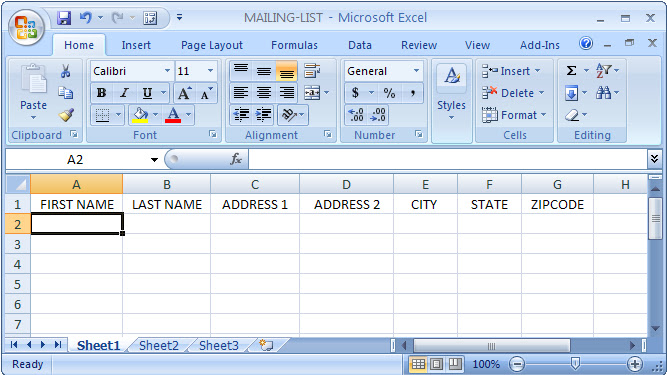
Task: Click the fx Insert Function button
Action: pyautogui.click(x=236, y=159)
